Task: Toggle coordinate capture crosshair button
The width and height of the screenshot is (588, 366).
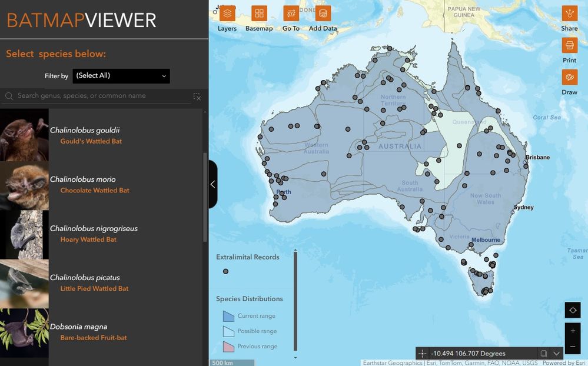Action: (x=422, y=353)
